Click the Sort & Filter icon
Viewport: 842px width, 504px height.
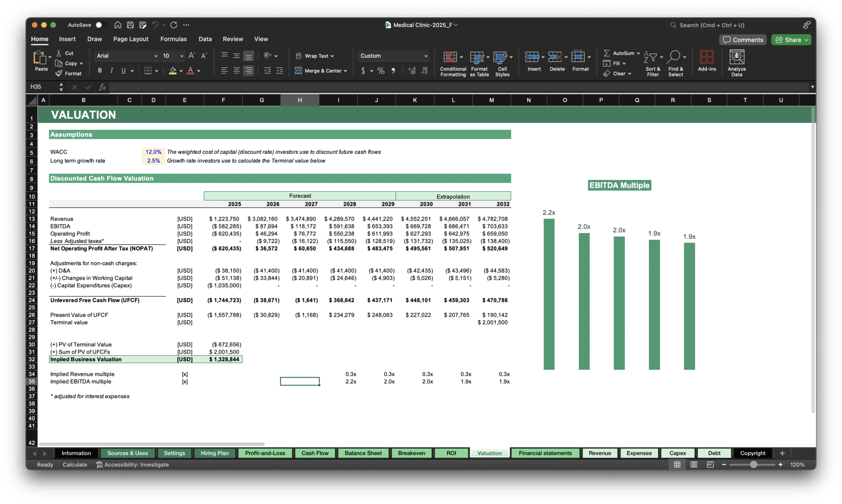click(650, 58)
